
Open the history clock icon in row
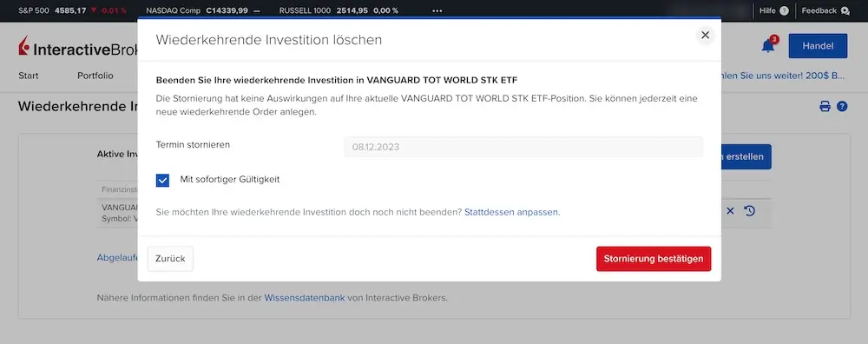750,211
